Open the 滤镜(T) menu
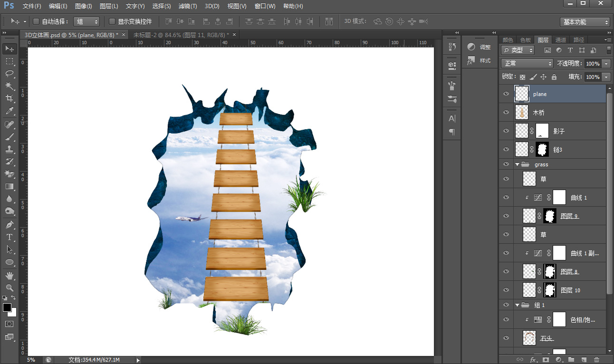The width and height of the screenshot is (614, 364). [188, 6]
